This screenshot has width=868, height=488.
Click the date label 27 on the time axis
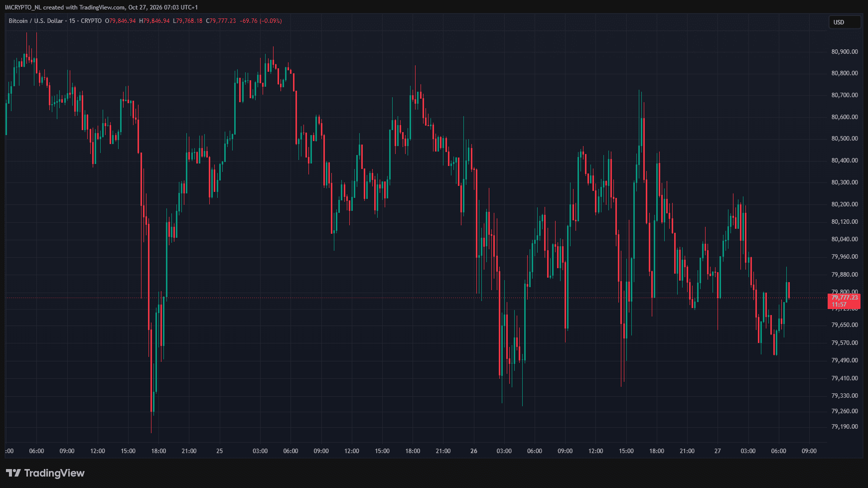coord(718,451)
